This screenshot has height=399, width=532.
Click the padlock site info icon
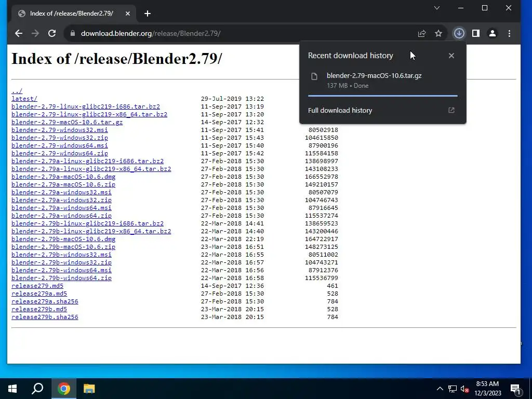tap(72, 33)
